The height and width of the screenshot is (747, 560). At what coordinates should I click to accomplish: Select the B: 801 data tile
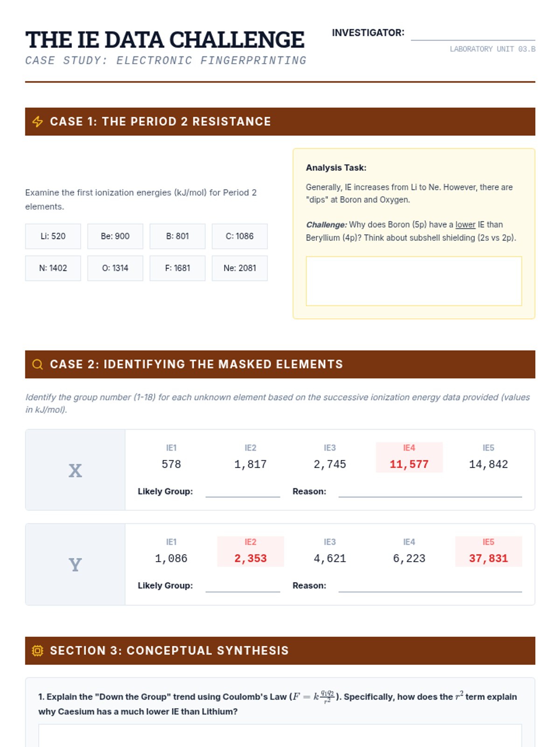(x=177, y=236)
